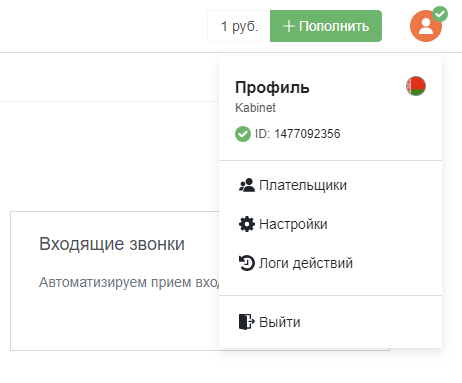Open Логи действий menu entry

point(330,263)
